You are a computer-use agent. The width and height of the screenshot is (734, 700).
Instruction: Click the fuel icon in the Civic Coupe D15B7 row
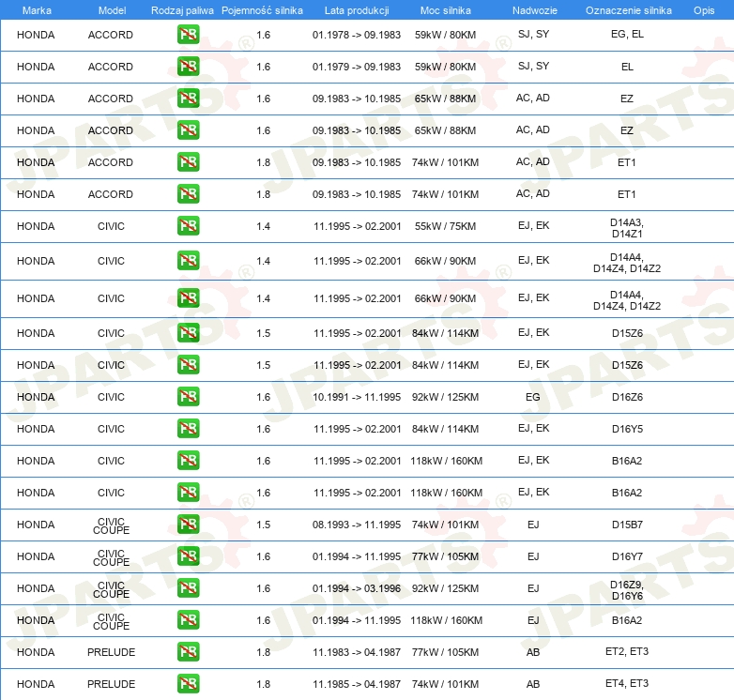point(188,525)
